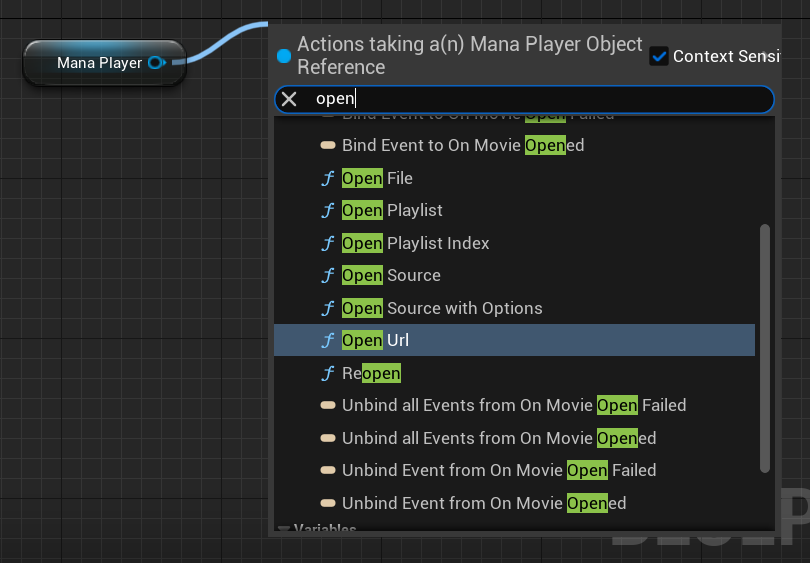The width and height of the screenshot is (810, 563).
Task: Click the function icon beside Open Source with Options
Action: (328, 308)
